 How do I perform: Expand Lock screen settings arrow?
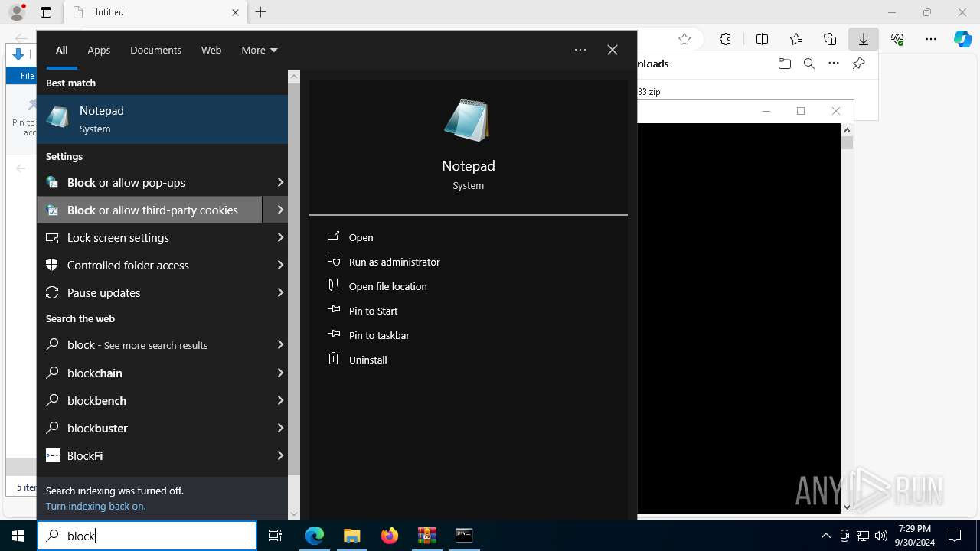coord(279,237)
